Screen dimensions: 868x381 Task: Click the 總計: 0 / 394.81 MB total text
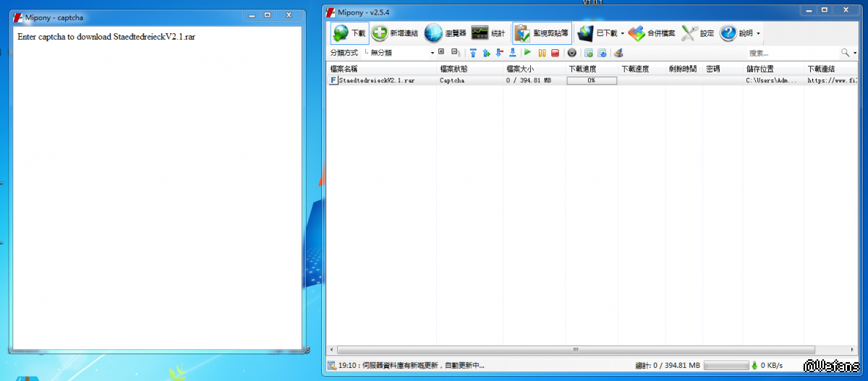click(667, 366)
